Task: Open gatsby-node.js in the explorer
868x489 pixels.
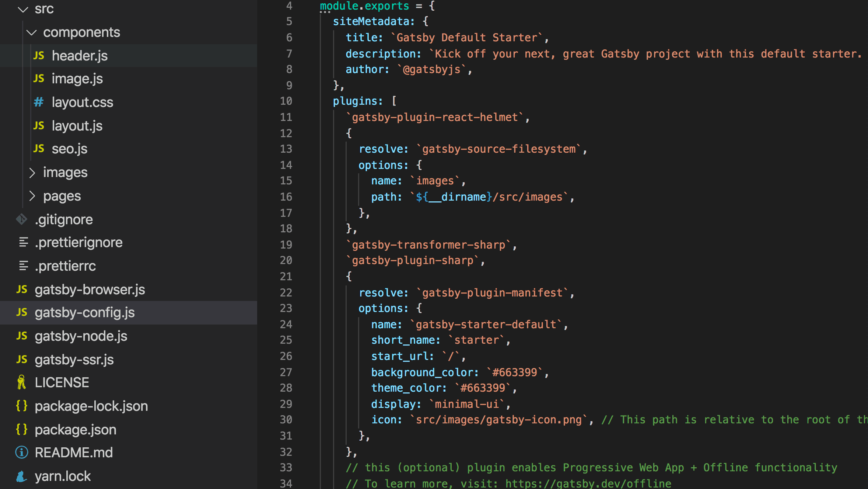Action: [81, 336]
